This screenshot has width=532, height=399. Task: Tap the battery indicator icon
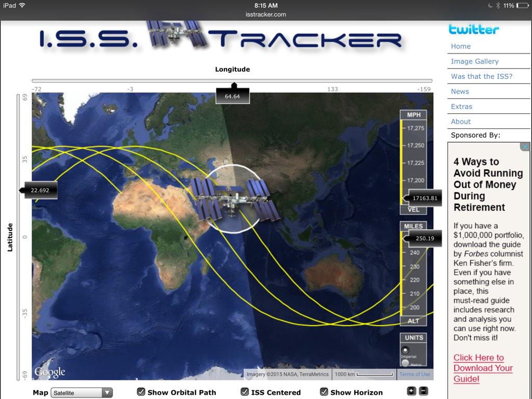click(x=523, y=5)
